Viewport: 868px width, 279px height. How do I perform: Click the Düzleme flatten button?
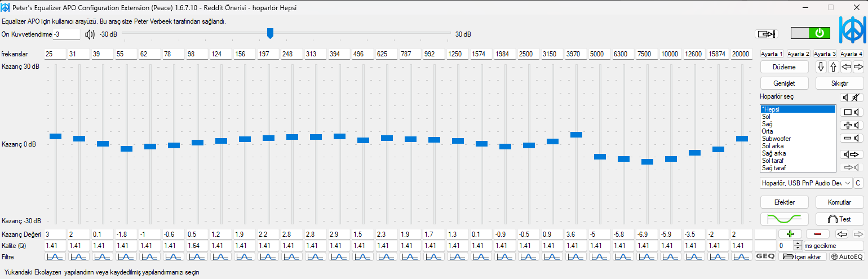(x=784, y=67)
